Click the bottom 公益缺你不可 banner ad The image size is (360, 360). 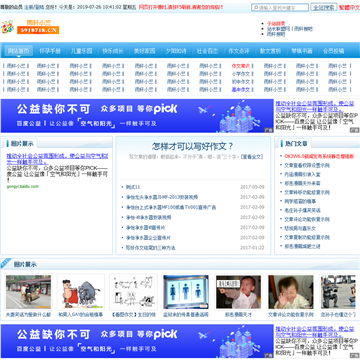pos(137,341)
